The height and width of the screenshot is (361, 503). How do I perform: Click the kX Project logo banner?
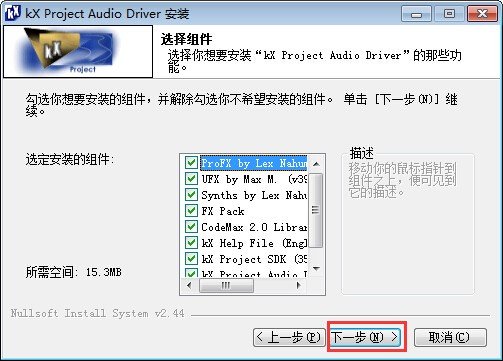coord(78,52)
